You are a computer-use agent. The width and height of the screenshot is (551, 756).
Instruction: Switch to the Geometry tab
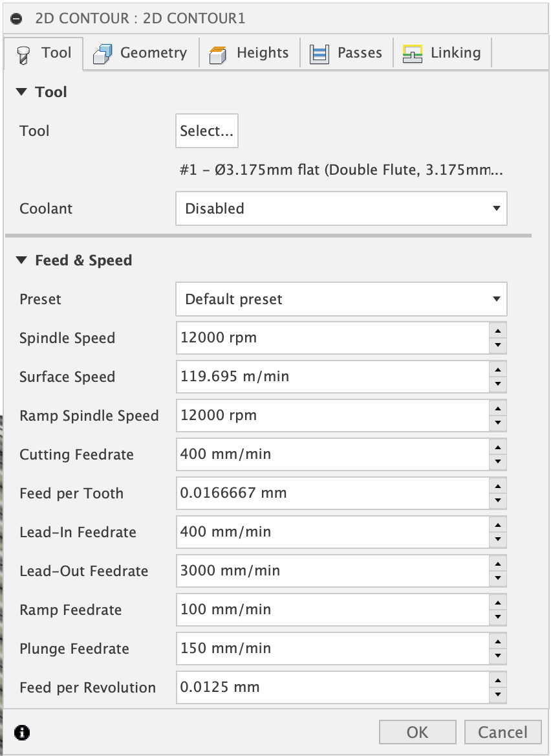tap(140, 53)
